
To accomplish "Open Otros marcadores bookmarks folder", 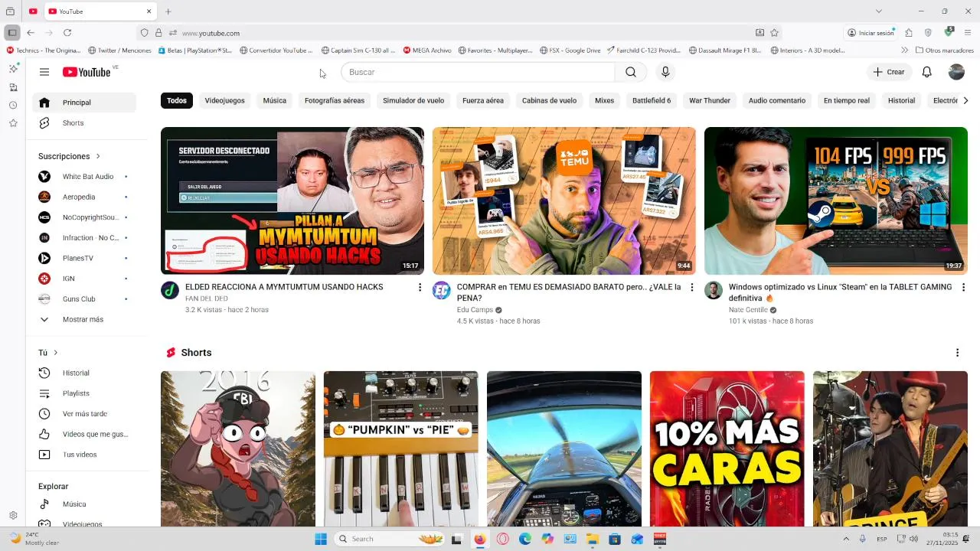I will click(x=944, y=51).
